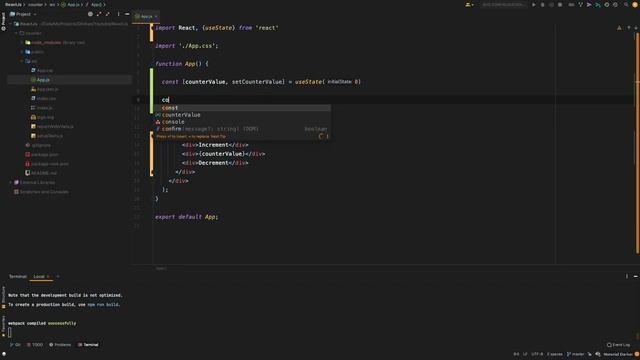Click the debug bug icon in top toolbar

click(x=542, y=5)
